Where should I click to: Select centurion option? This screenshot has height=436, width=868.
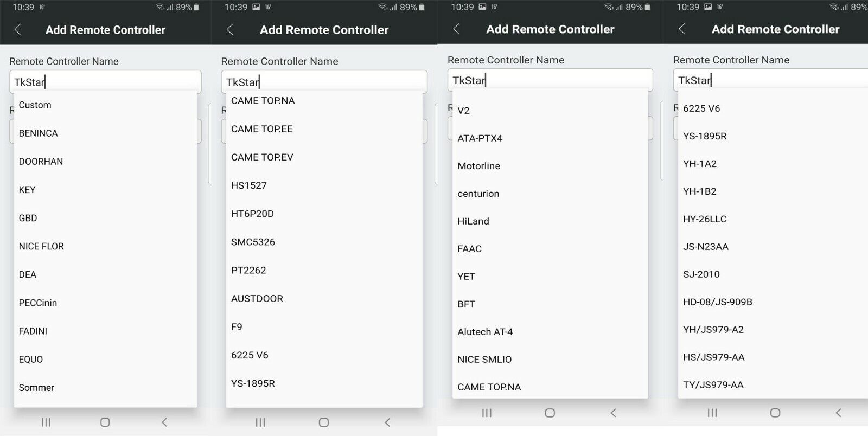pos(550,194)
